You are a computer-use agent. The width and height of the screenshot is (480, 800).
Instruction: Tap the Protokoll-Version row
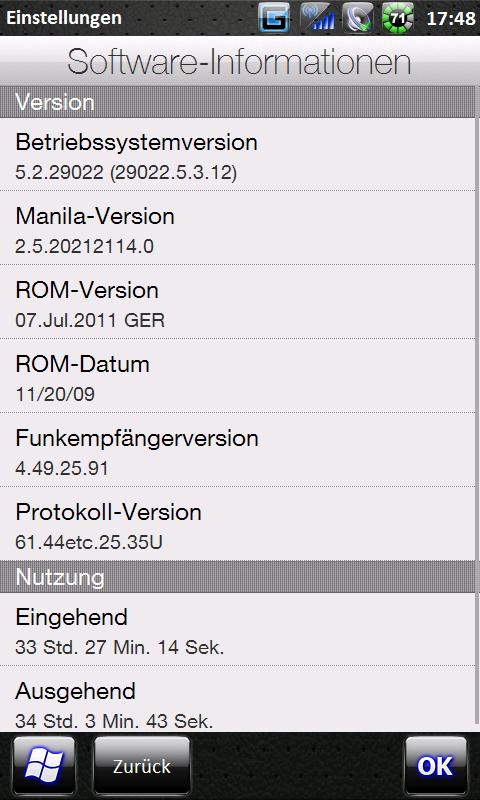click(238, 523)
